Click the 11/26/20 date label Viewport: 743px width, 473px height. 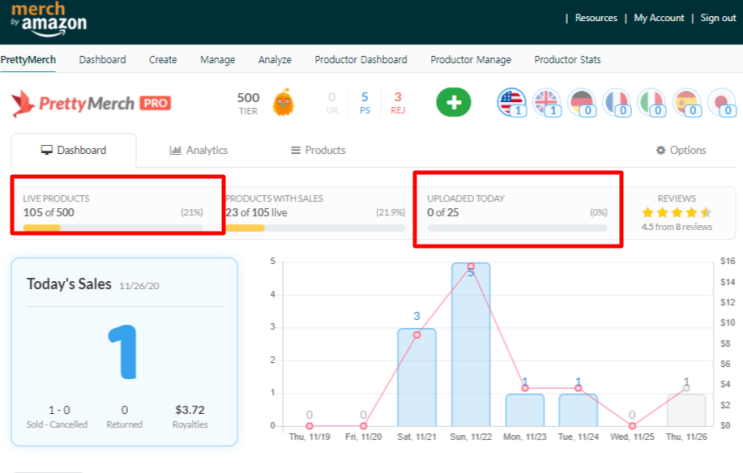[139, 286]
